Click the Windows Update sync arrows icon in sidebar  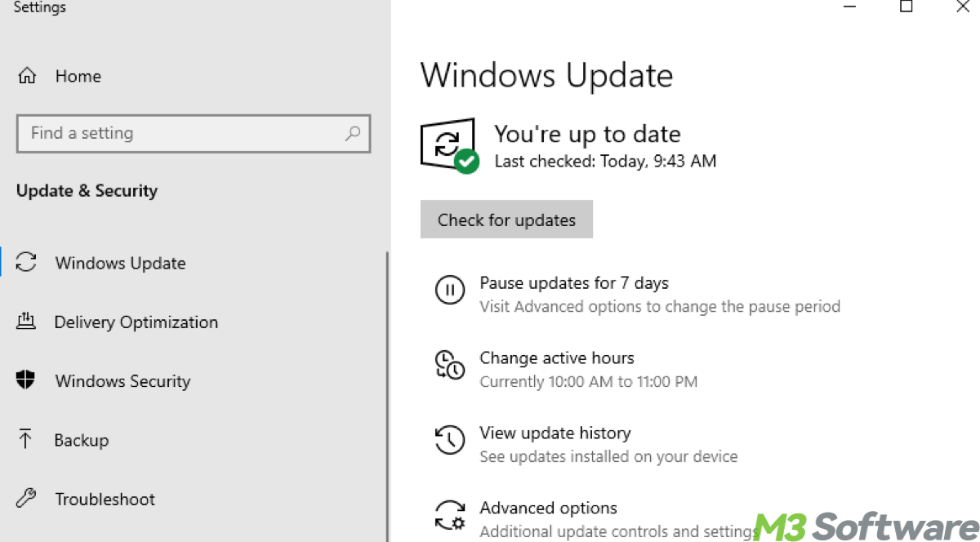pos(26,262)
